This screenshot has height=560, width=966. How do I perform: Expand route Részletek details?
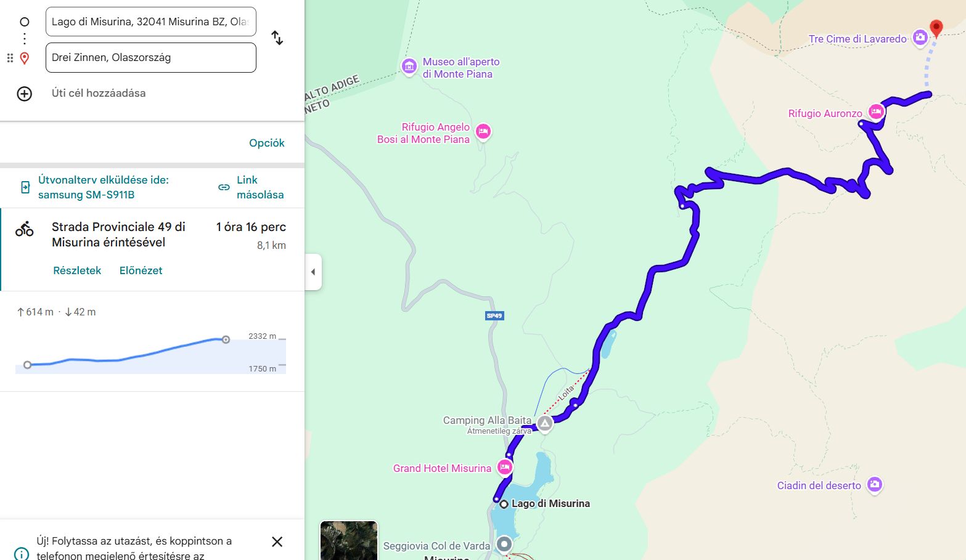tap(77, 270)
